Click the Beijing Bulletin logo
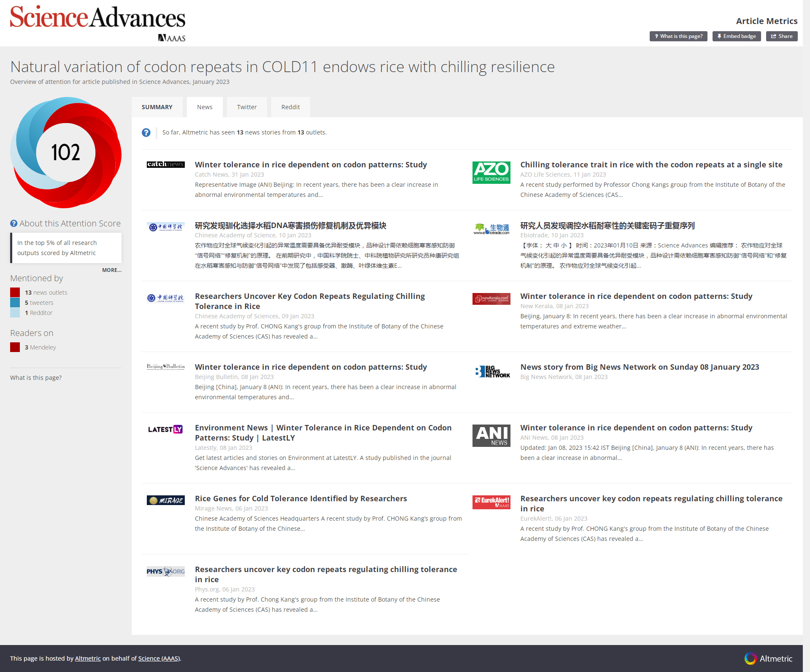 pyautogui.click(x=165, y=367)
